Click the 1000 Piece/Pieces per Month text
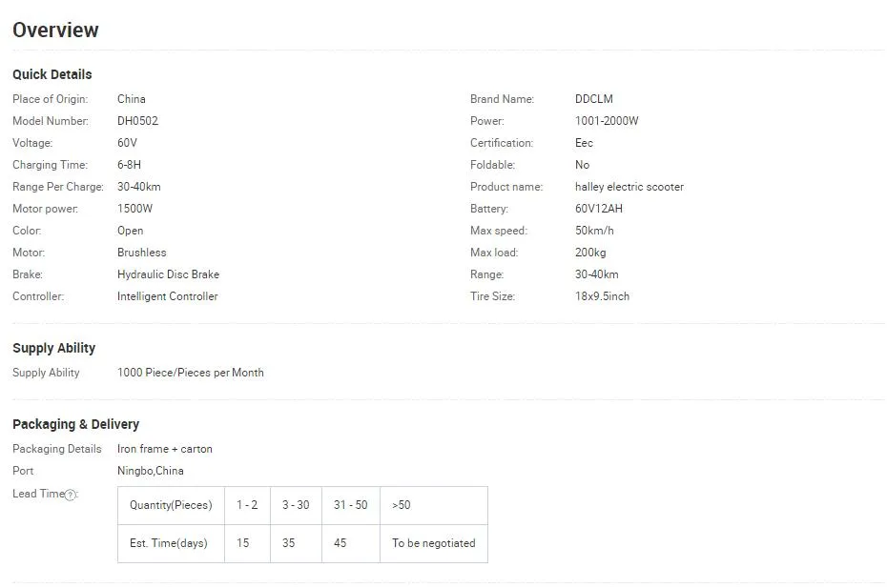Screen dimensions: 887x588 pyautogui.click(x=190, y=373)
